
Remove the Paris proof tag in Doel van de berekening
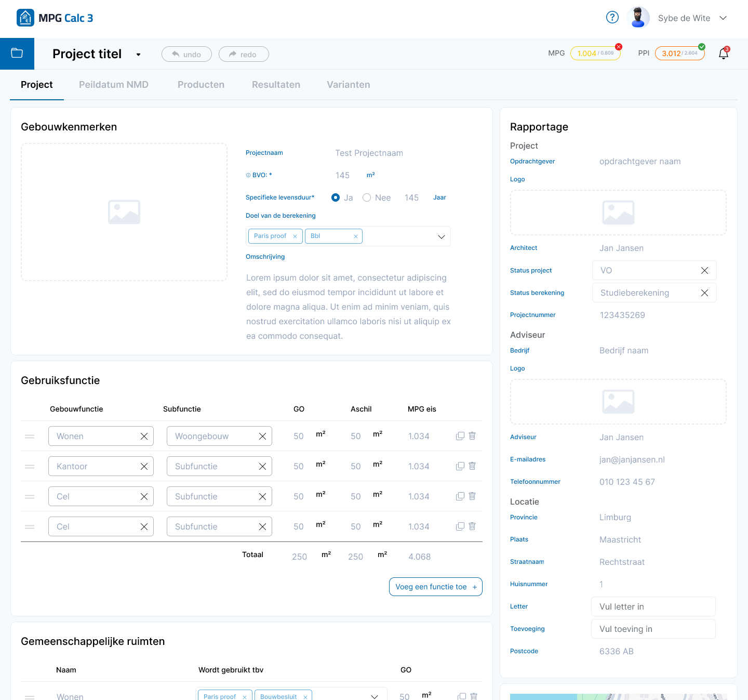[x=295, y=236]
